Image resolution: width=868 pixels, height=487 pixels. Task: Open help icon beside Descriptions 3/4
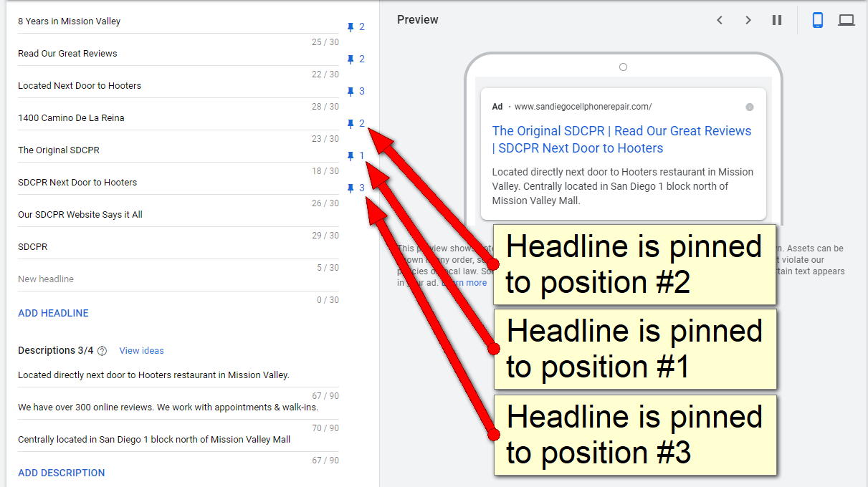(x=102, y=351)
